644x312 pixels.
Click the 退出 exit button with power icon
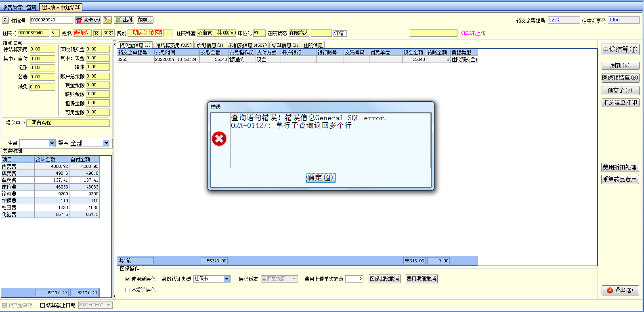[620, 290]
